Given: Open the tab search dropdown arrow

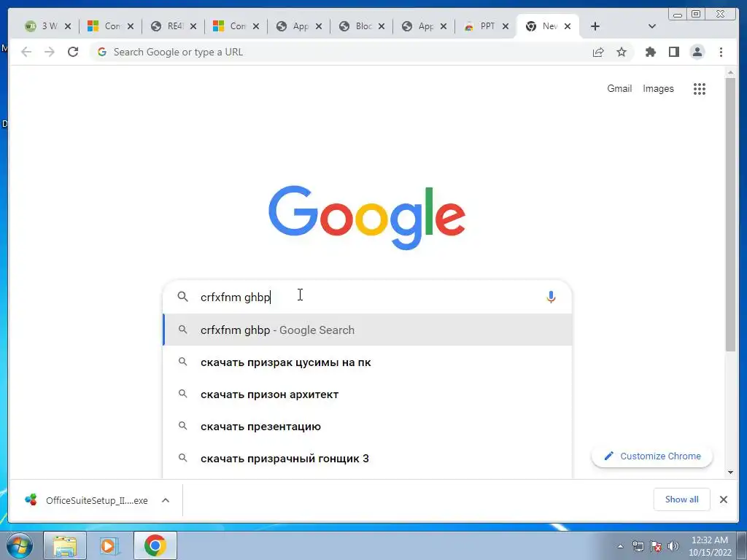Looking at the screenshot, I should pyautogui.click(x=652, y=26).
